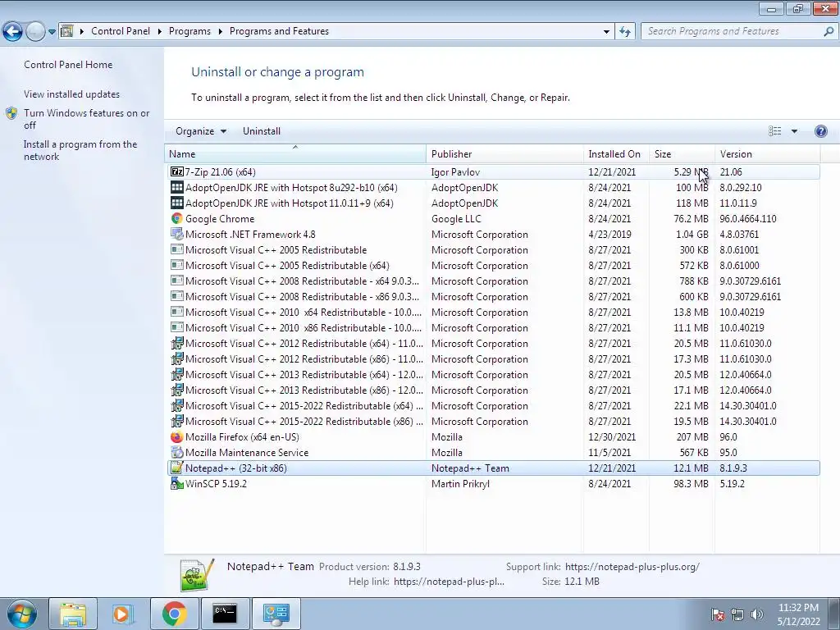Click the notepad-plus-plus.org support link

632,567
